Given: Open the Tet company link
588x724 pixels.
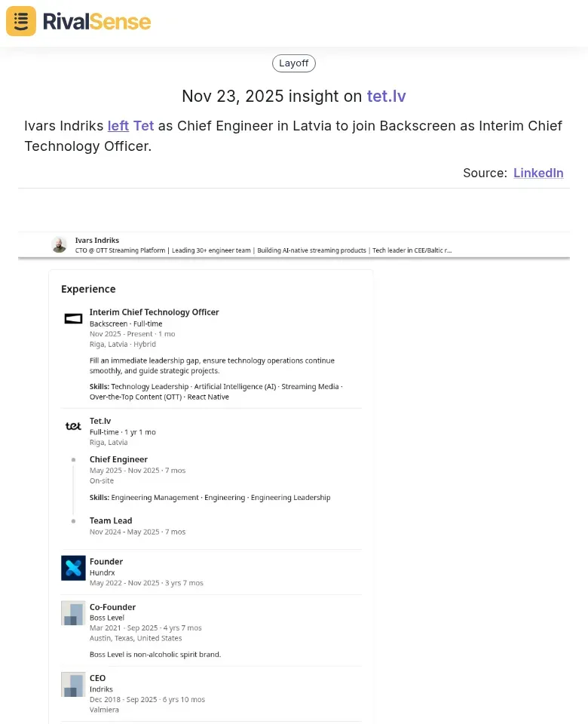Looking at the screenshot, I should point(143,126).
